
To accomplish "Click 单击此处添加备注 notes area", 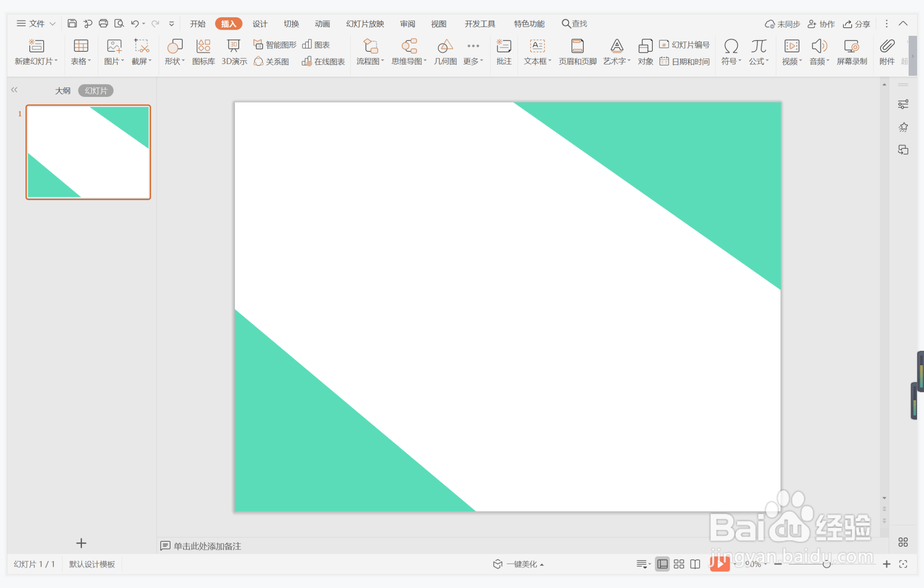I will tap(207, 546).
